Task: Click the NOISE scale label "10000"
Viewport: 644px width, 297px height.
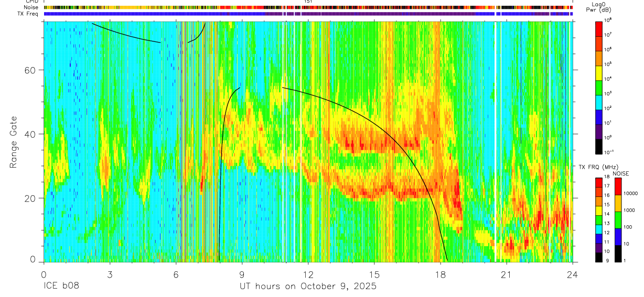Action: tap(631, 193)
